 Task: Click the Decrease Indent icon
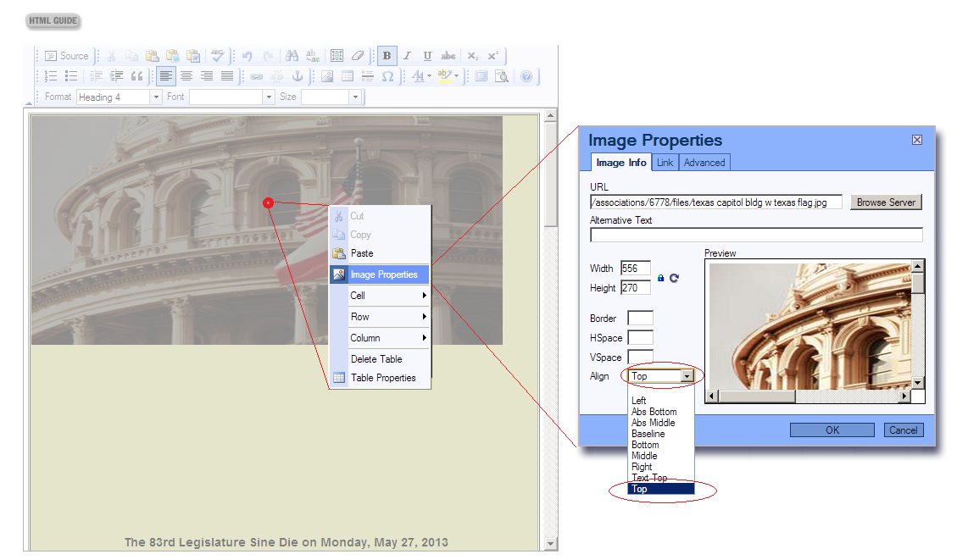pyautogui.click(x=96, y=76)
